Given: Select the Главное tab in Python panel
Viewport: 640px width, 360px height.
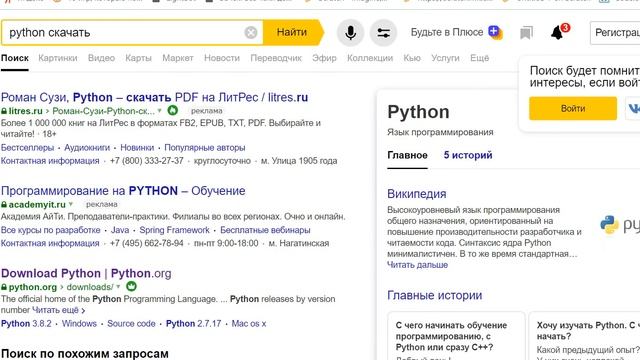Looking at the screenshot, I should (407, 156).
